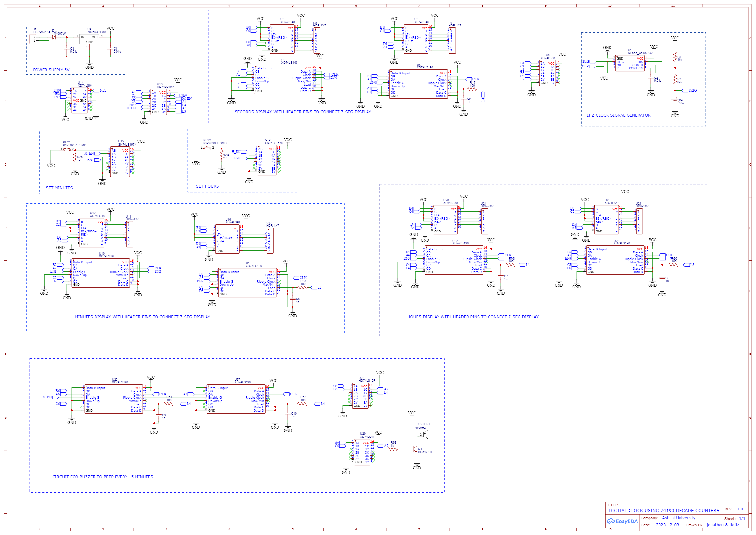Select the U2 XD74LS190 counter
The height and width of the screenshot is (535, 756).
coord(283,79)
